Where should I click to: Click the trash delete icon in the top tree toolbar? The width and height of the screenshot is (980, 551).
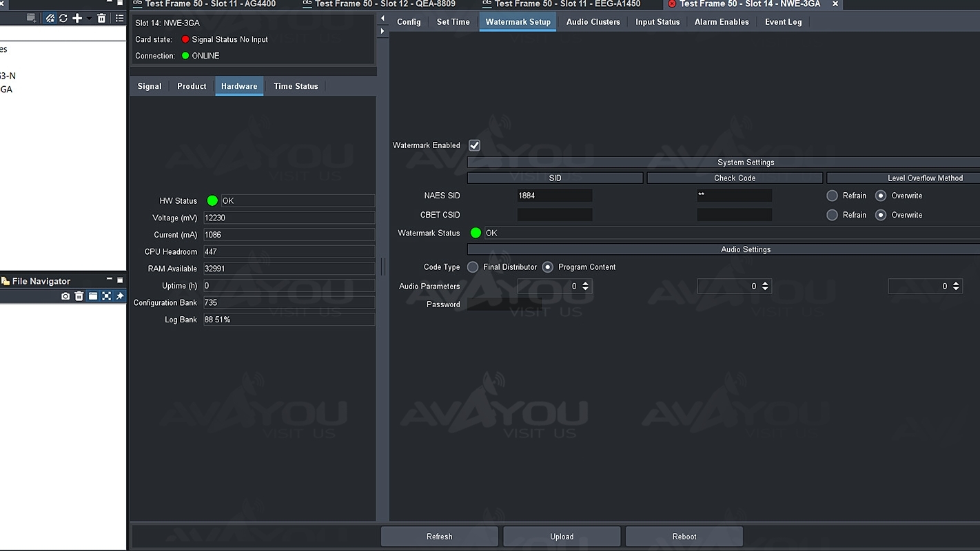point(101,19)
